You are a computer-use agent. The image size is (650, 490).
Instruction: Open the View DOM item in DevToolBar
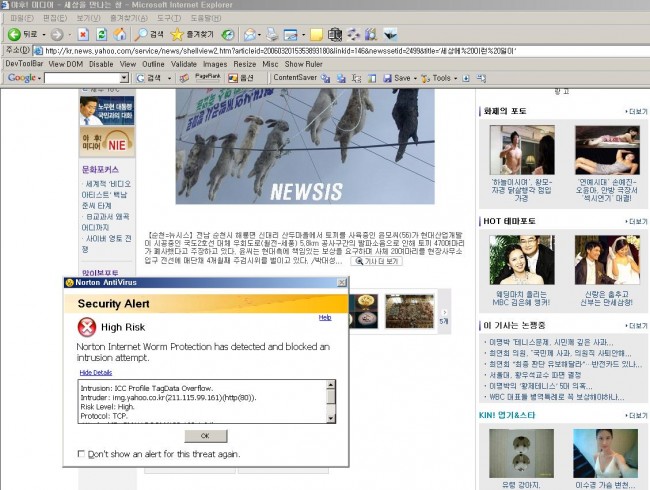pos(66,63)
